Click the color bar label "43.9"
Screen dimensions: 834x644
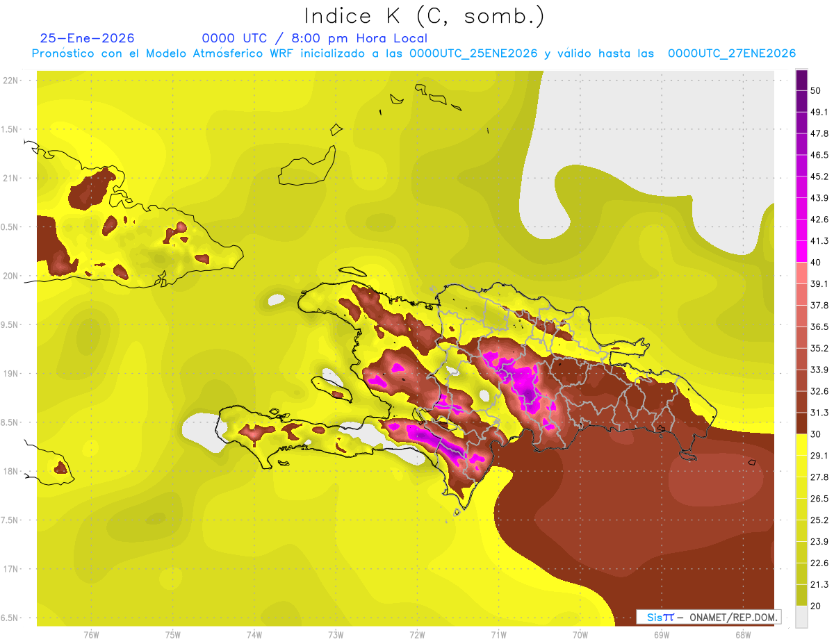click(819, 198)
